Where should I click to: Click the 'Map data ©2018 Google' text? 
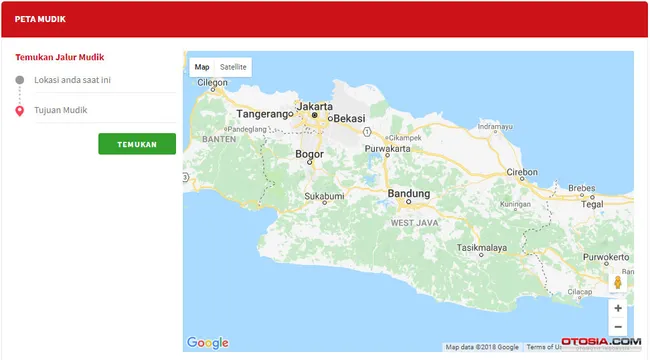click(482, 347)
